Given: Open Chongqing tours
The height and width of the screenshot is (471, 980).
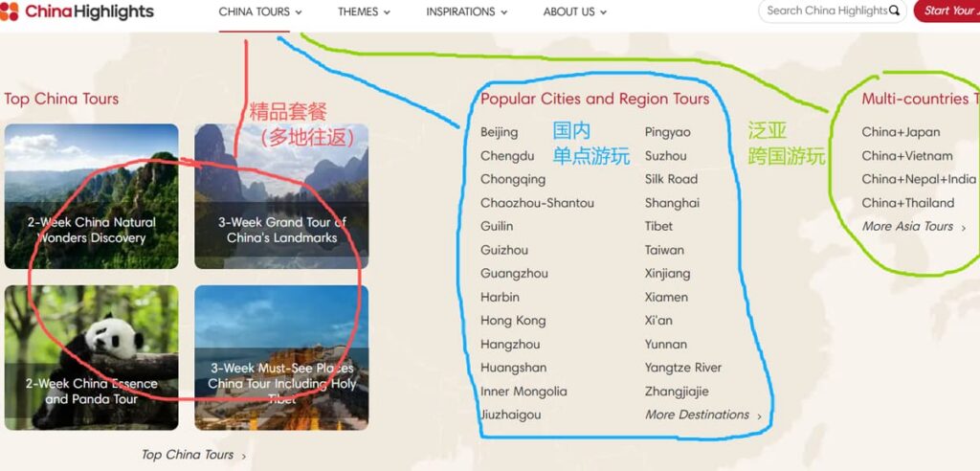Looking at the screenshot, I should pyautogui.click(x=513, y=180).
